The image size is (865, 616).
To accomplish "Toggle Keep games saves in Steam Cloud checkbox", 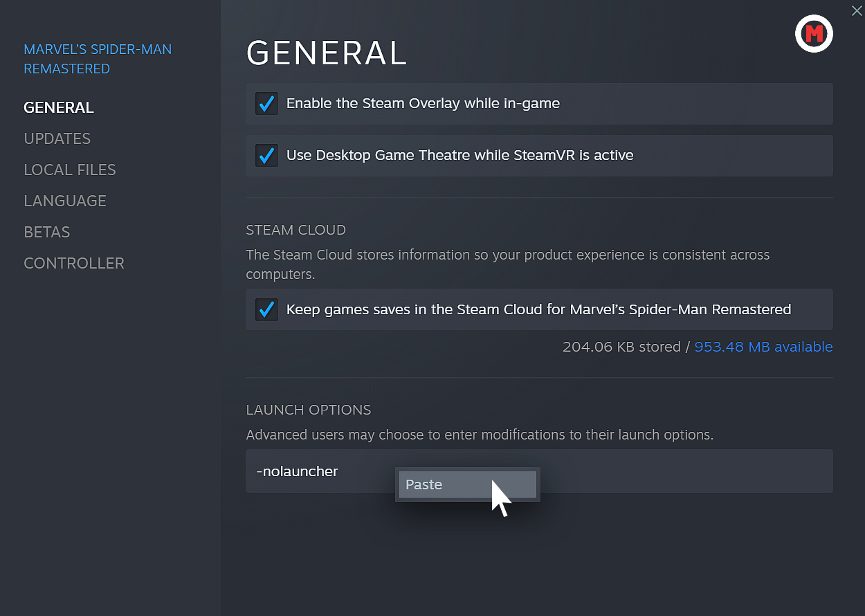I will pyautogui.click(x=266, y=309).
